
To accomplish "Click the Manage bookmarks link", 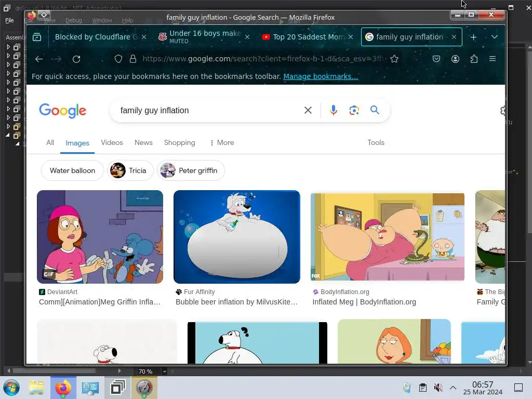I will pos(321,77).
